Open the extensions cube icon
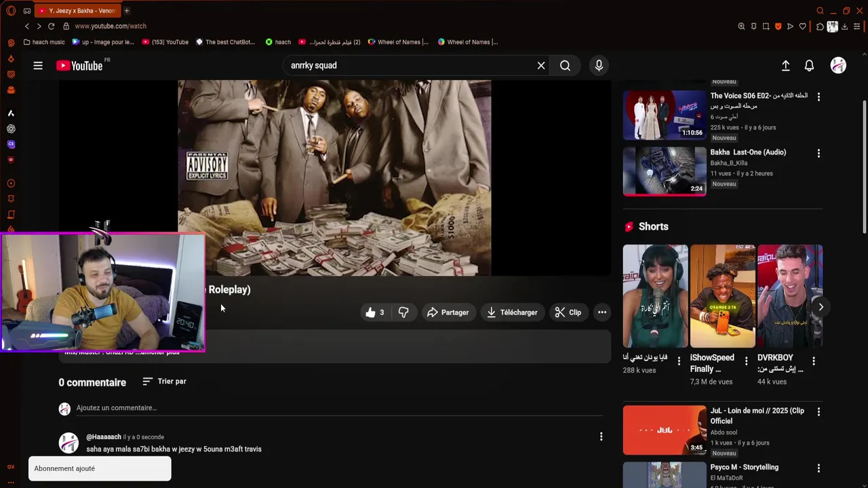This screenshot has height=488, width=868. point(820,26)
